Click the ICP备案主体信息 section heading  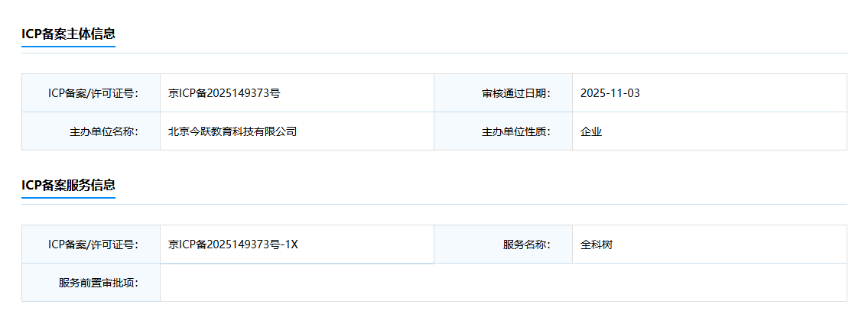(x=68, y=34)
